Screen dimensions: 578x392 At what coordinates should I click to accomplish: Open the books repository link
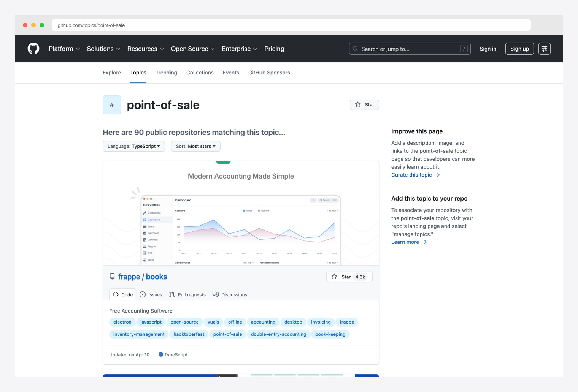[156, 277]
